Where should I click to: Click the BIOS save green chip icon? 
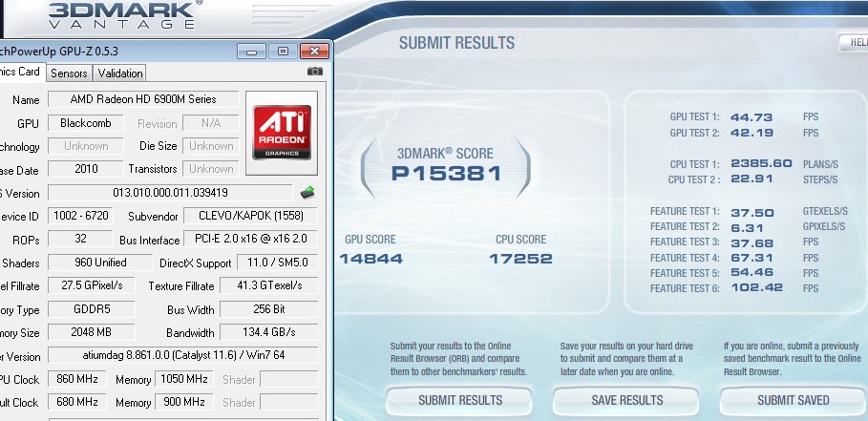(307, 193)
